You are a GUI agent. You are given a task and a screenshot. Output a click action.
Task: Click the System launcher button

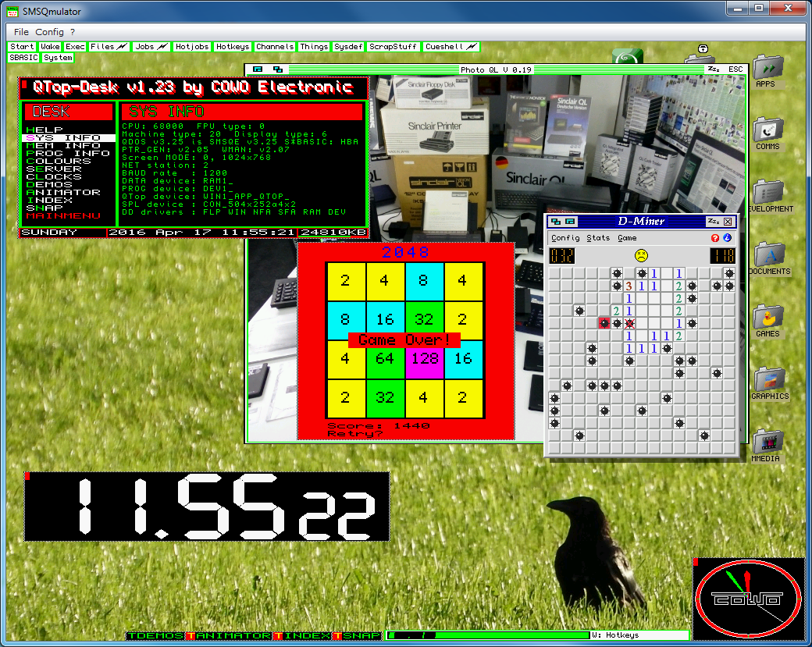point(58,58)
